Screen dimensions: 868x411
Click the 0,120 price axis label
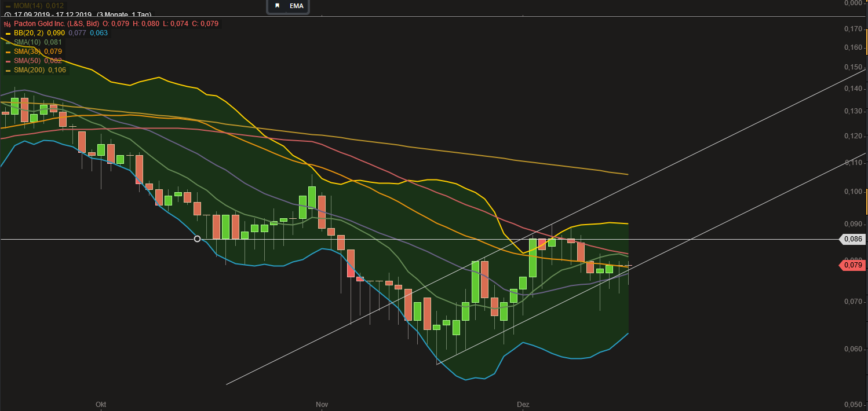(x=854, y=136)
